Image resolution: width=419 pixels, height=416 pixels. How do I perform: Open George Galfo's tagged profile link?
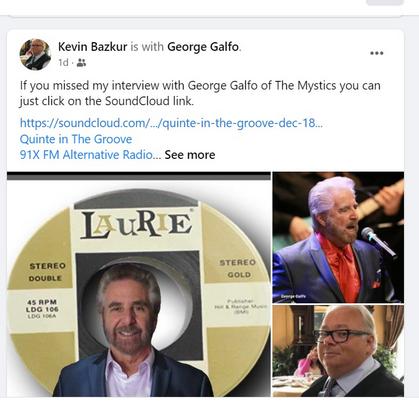203,47
